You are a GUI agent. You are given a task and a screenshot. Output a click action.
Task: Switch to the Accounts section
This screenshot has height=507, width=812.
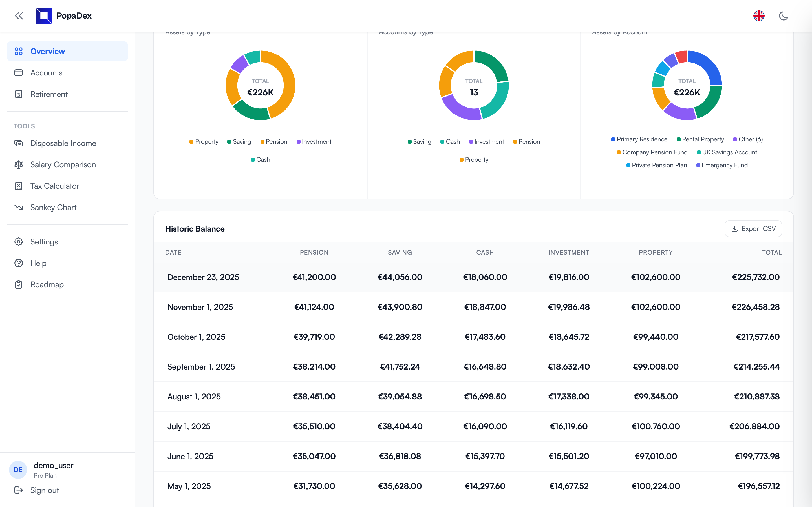[46, 72]
